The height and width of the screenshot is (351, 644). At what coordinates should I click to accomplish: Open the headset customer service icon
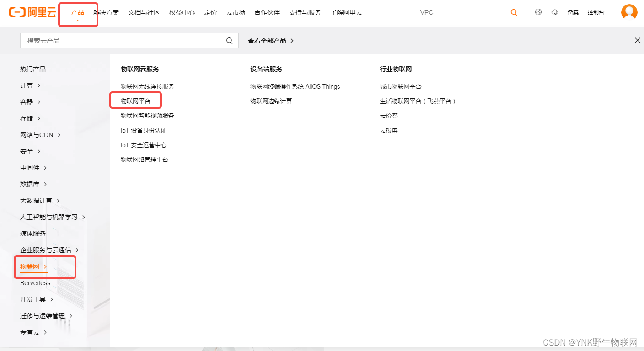555,12
